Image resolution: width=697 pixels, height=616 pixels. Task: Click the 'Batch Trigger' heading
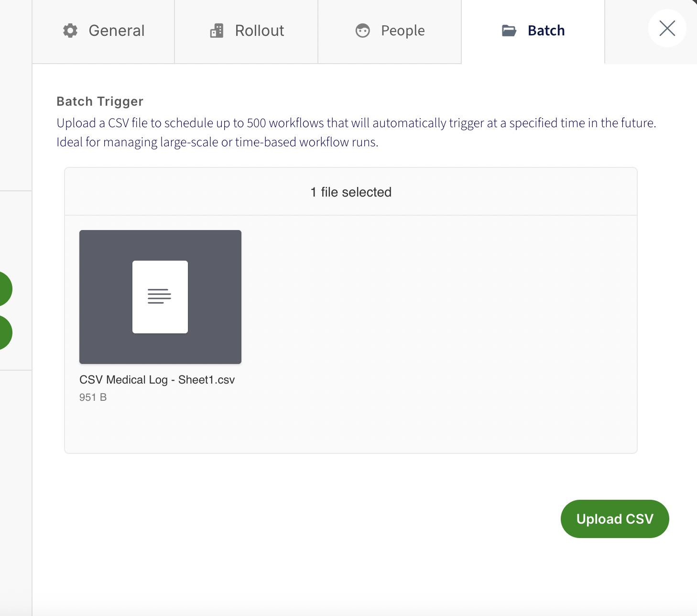click(100, 101)
